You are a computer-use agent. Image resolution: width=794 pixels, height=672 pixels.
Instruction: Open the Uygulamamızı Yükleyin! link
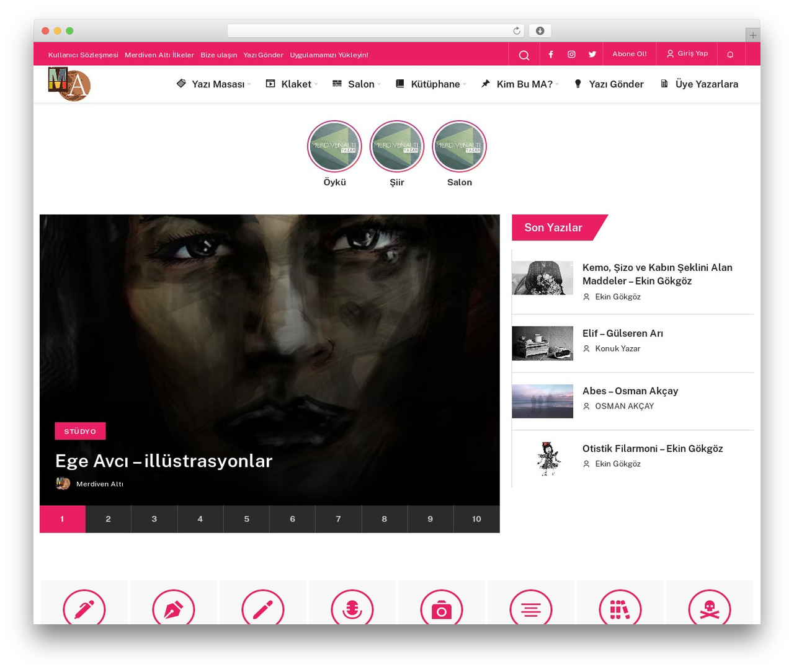tap(329, 55)
